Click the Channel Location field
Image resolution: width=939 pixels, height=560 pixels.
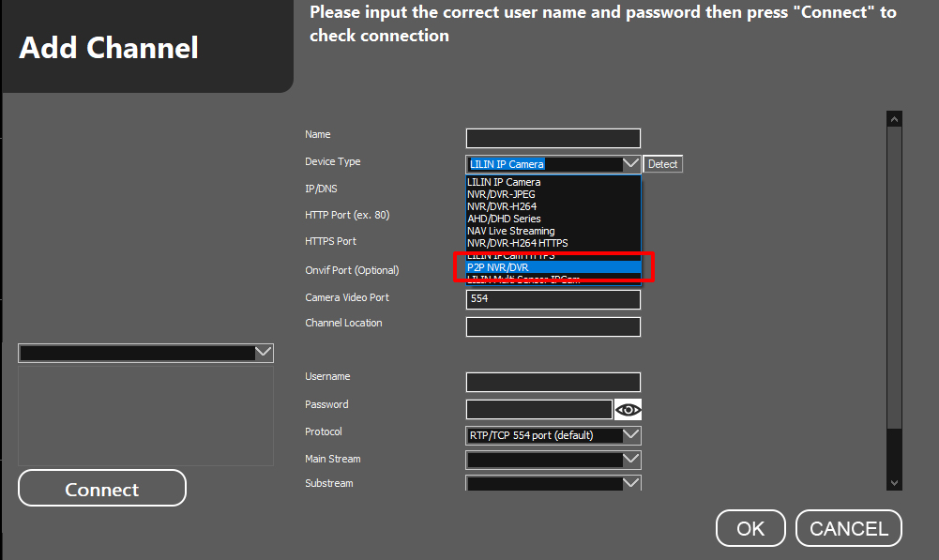click(553, 327)
